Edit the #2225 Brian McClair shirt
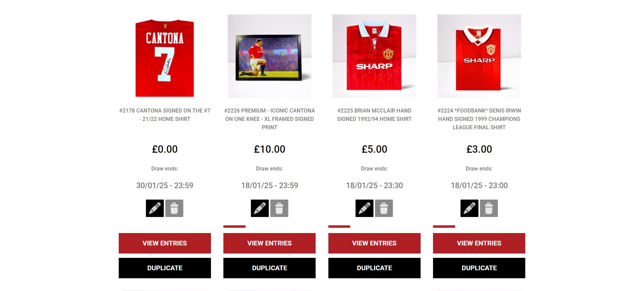Image resolution: width=644 pixels, height=291 pixels. tap(364, 208)
